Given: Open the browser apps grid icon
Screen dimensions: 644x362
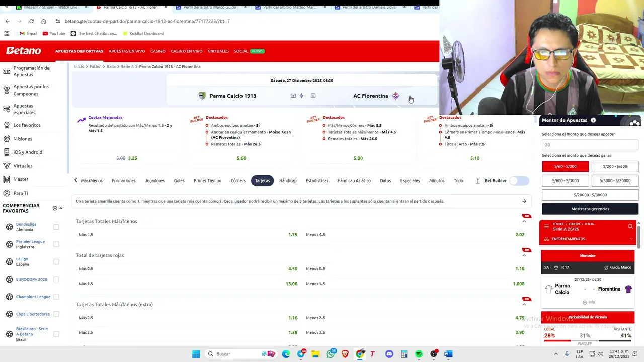Looking at the screenshot, I should 7,34.
